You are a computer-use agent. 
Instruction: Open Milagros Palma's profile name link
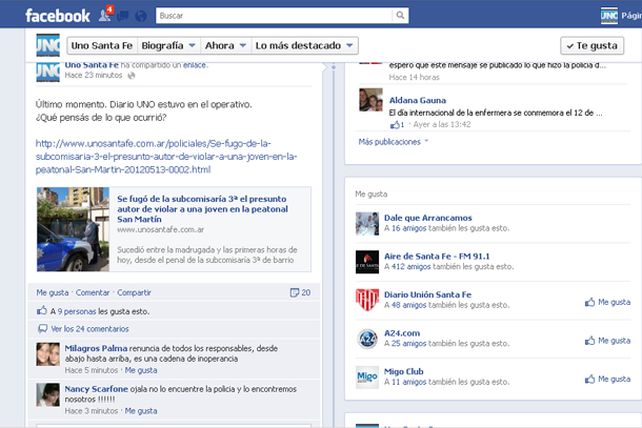click(96, 348)
